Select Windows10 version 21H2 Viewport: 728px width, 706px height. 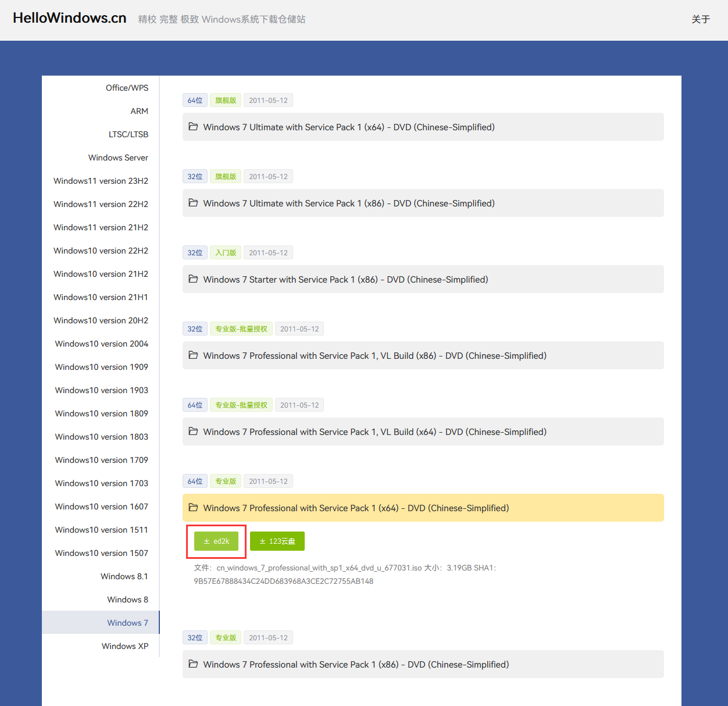[101, 274]
